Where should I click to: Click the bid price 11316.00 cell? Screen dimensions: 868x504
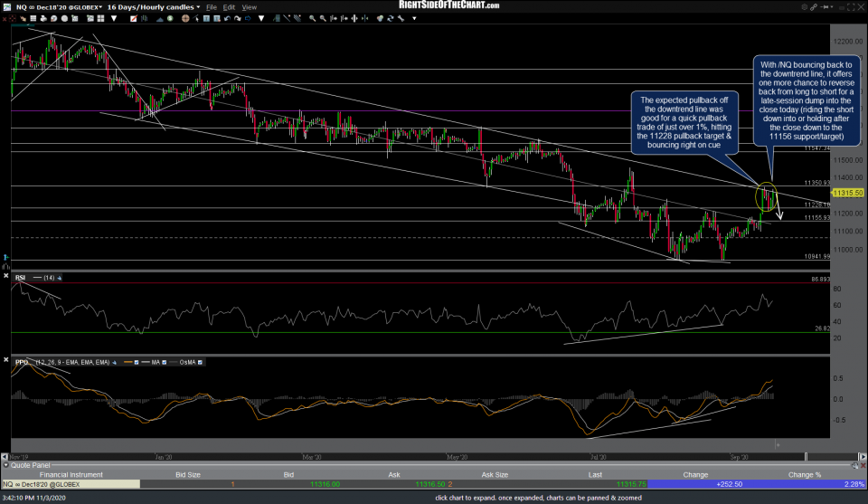click(325, 484)
